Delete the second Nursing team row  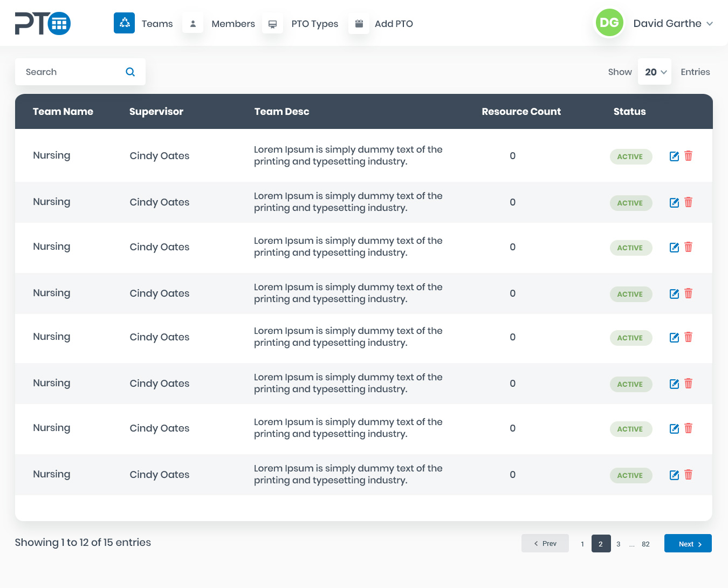[689, 202]
